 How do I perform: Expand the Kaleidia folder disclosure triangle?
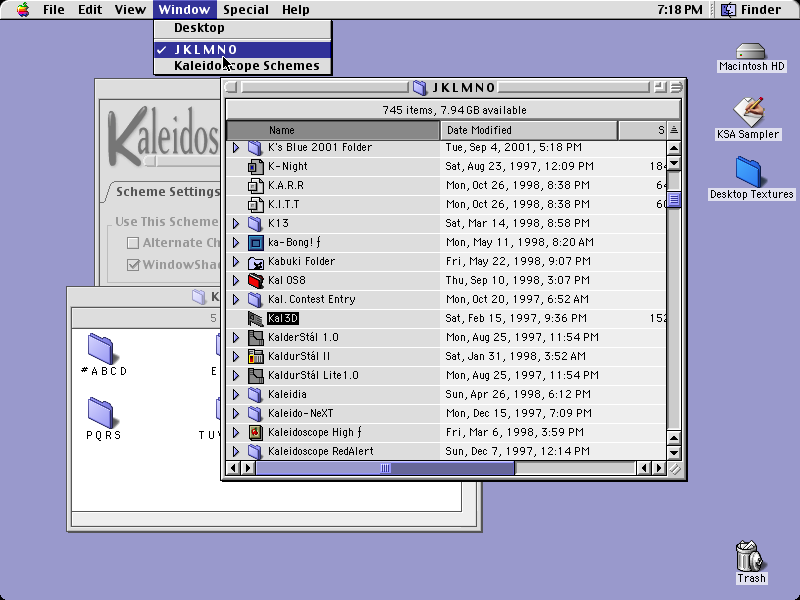coord(236,394)
